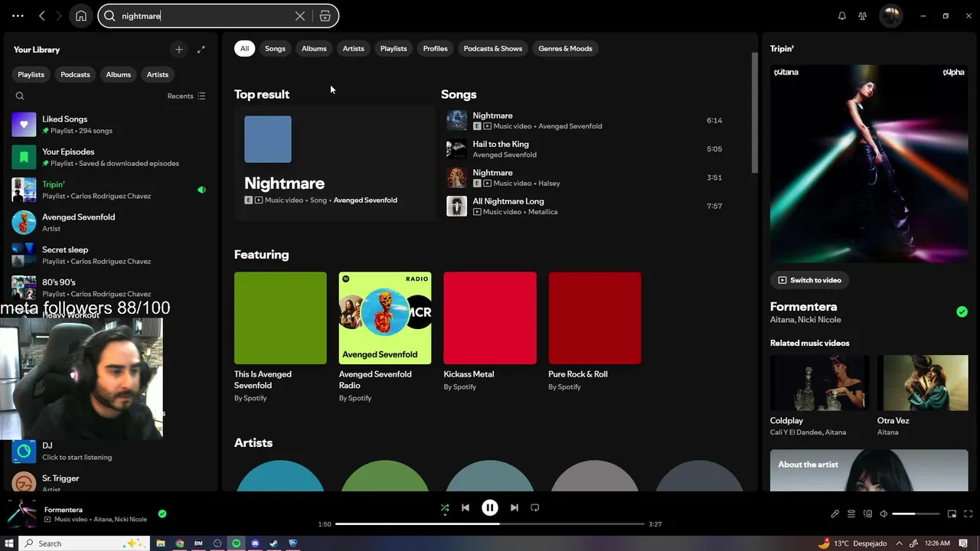This screenshot has height=551, width=980.
Task: Open the Secret sleep playlist
Action: 109,255
